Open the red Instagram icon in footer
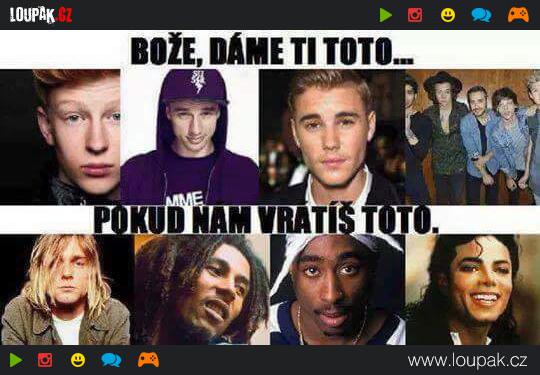The width and height of the screenshot is (540, 375). 45,360
